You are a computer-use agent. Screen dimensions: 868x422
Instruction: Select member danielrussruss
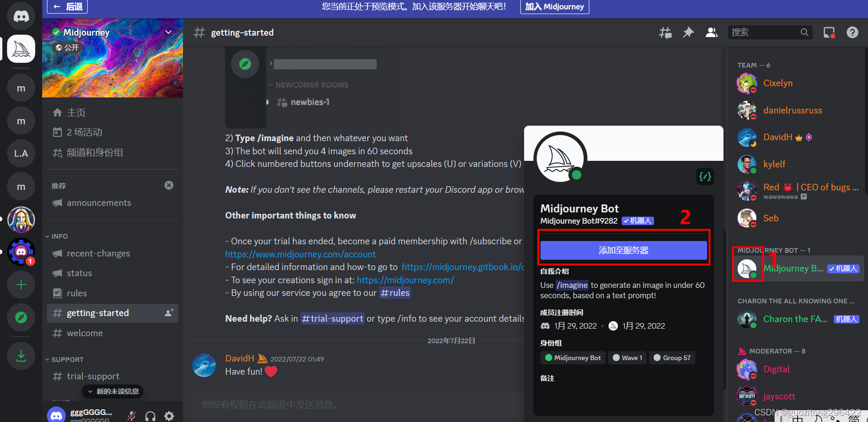(798, 110)
